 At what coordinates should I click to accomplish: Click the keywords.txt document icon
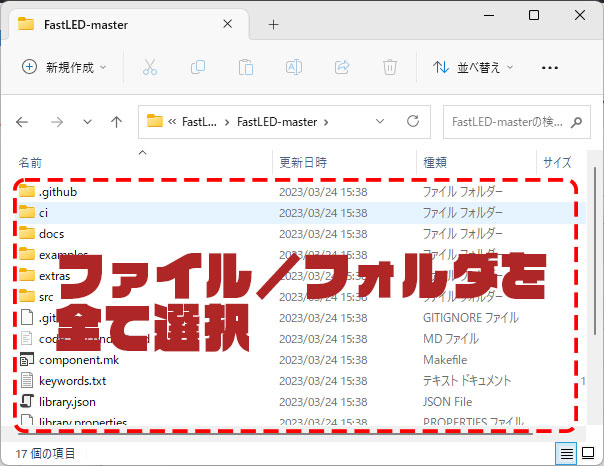(x=27, y=380)
